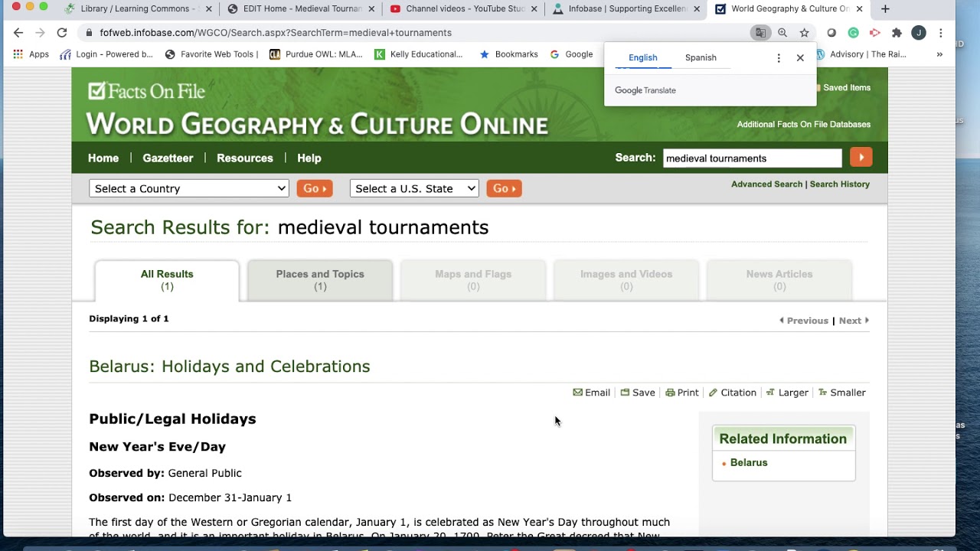Click the Facts On File logo
The width and height of the screenshot is (980, 551).
(x=147, y=91)
